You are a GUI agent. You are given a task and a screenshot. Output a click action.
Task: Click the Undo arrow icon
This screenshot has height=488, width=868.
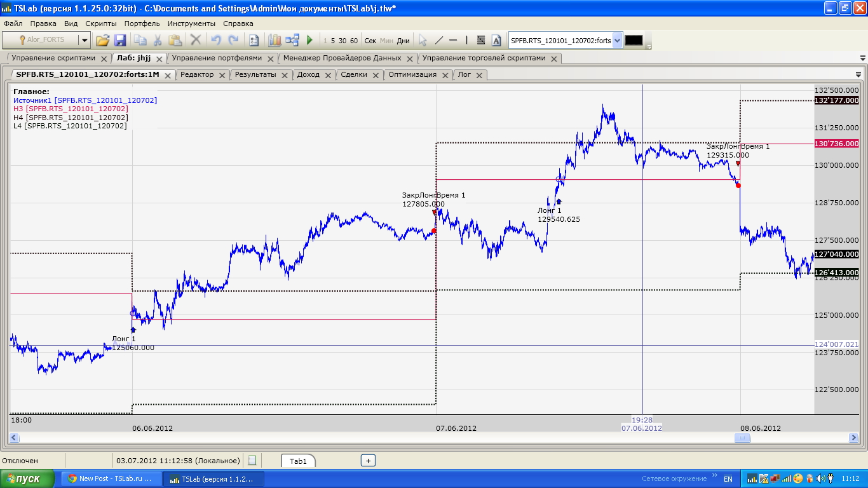tap(216, 40)
